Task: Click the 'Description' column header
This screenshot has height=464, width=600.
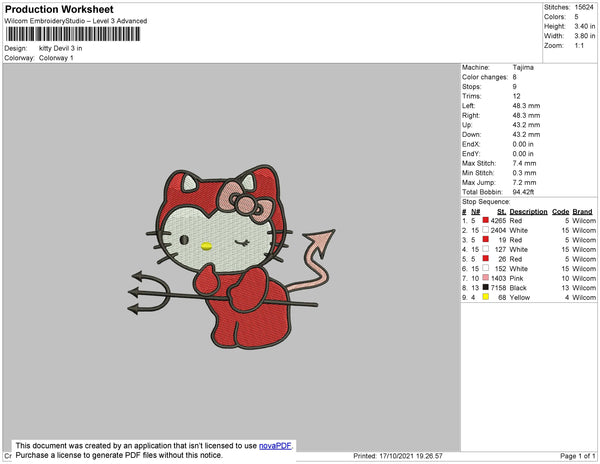Action: coord(528,212)
